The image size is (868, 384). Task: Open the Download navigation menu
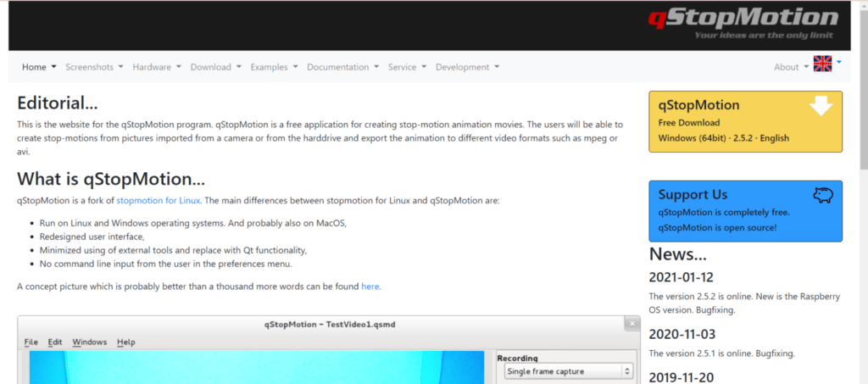[215, 67]
